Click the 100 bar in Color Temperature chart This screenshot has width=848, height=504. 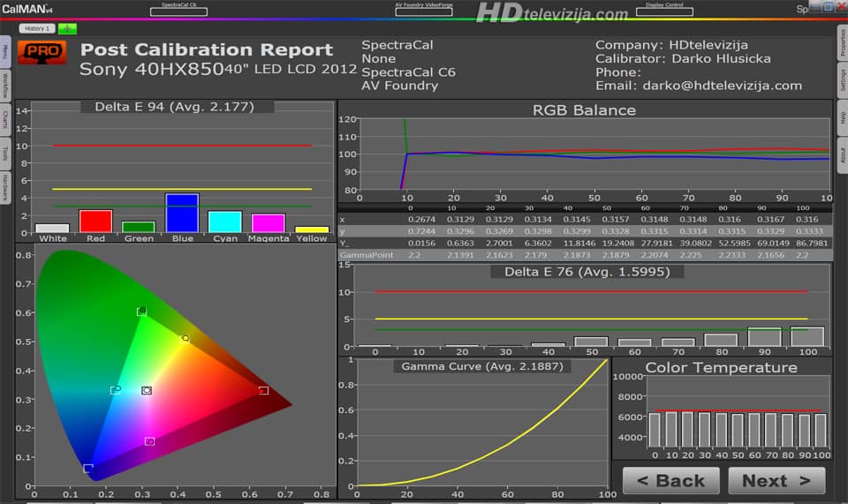tap(821, 430)
